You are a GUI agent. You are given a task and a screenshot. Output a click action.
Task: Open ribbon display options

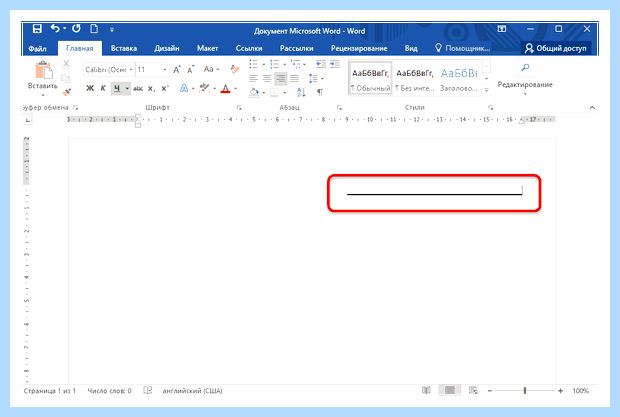[x=502, y=29]
